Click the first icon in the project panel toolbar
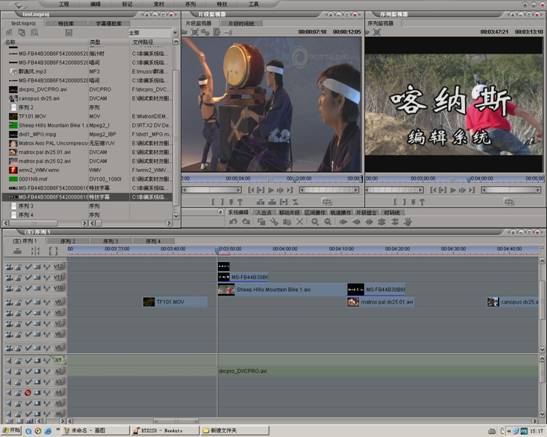The image size is (547, 437). coord(9,32)
